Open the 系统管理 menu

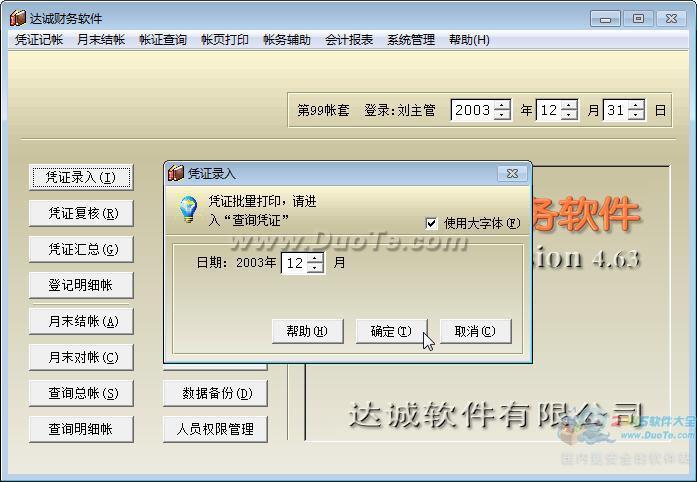[411, 40]
